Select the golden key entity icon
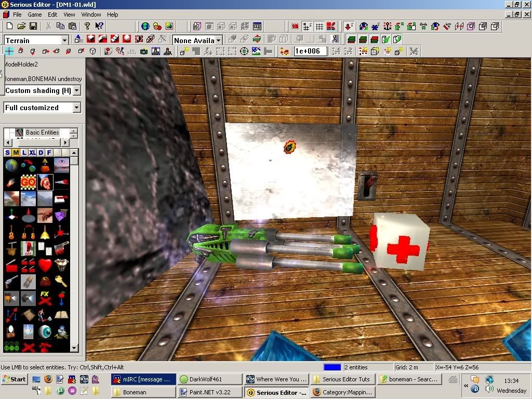Screen dimensions: 532x399 (x=61, y=282)
